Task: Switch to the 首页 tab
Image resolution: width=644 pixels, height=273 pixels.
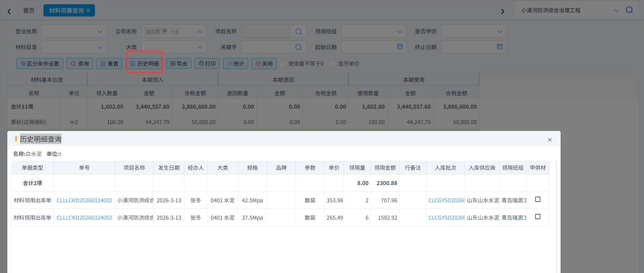Action: pyautogui.click(x=29, y=10)
